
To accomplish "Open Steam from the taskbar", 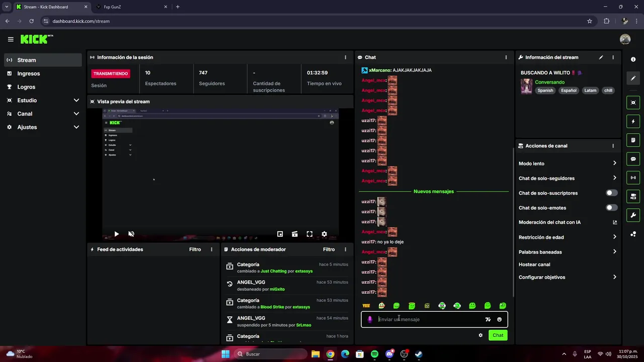I will pyautogui.click(x=419, y=354).
